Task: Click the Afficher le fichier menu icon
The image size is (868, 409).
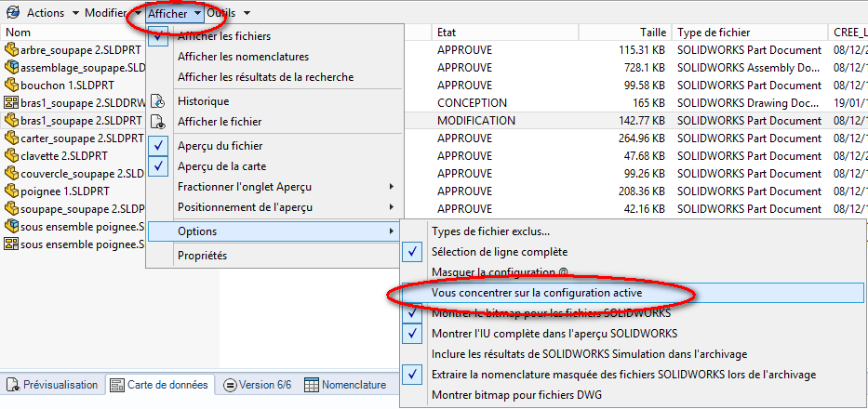Action: (158, 122)
